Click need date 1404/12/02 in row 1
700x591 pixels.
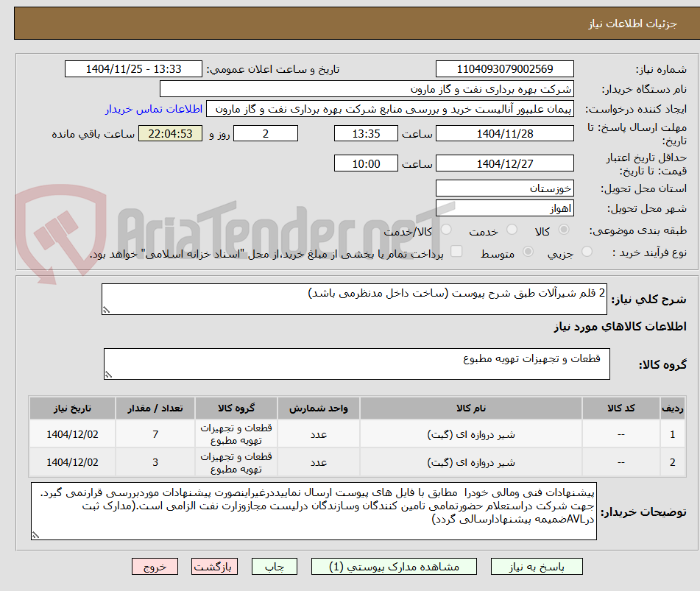pyautogui.click(x=72, y=434)
